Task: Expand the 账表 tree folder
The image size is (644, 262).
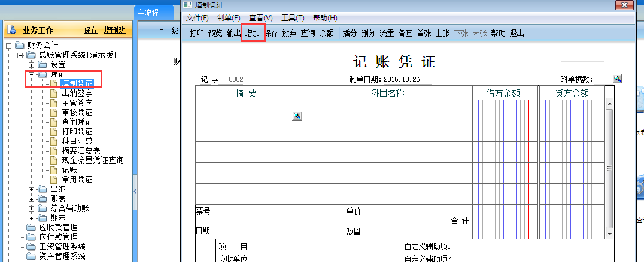Action: (32, 198)
